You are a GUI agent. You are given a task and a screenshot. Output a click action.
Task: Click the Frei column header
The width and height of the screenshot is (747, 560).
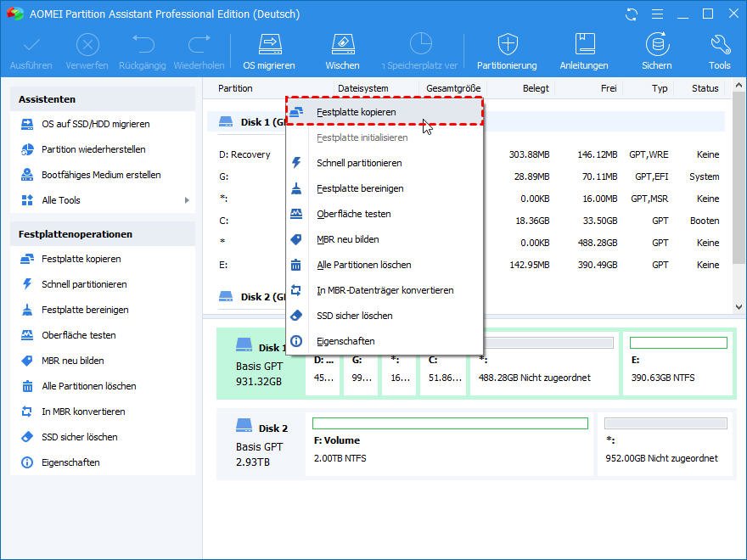pos(609,88)
